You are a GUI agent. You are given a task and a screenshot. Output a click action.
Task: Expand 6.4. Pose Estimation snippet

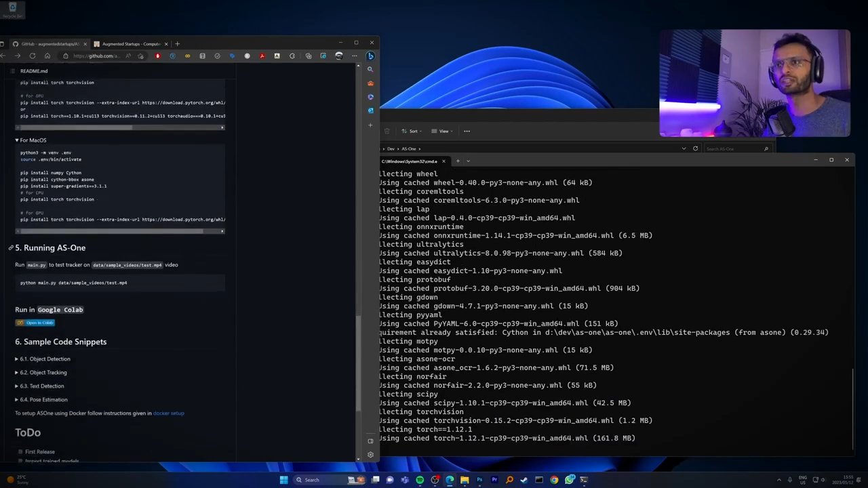coord(41,399)
